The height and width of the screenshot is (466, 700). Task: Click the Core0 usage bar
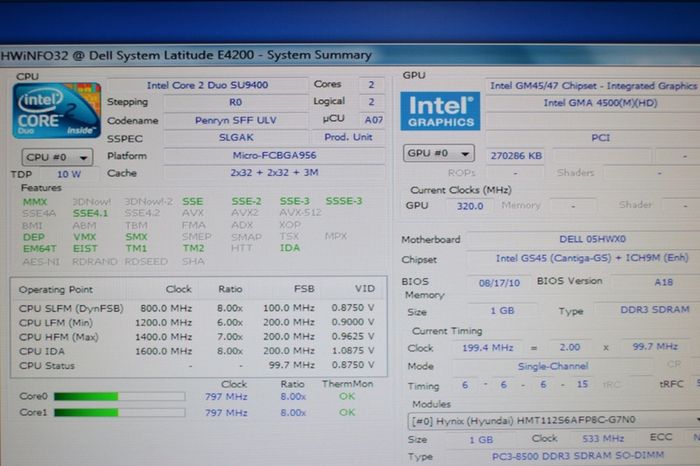click(120, 396)
